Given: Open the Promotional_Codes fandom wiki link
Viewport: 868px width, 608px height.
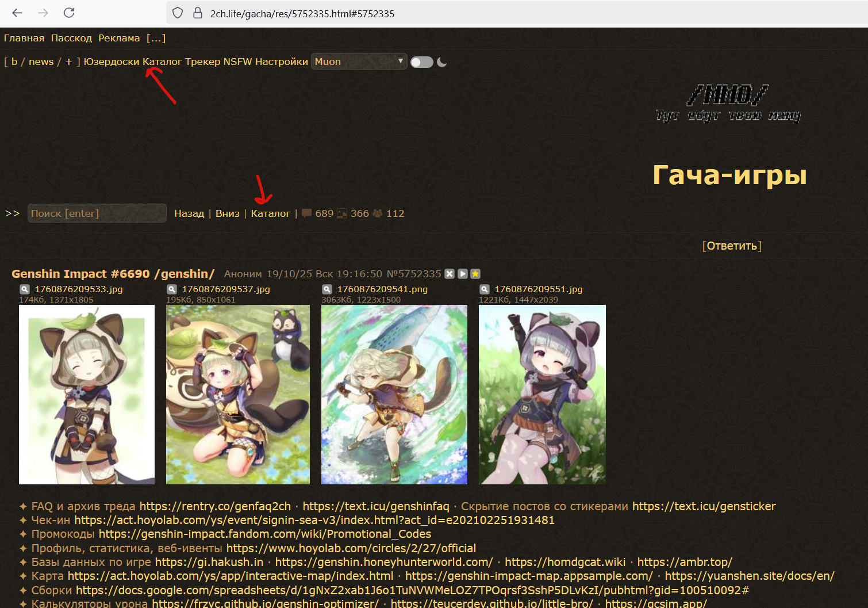Looking at the screenshot, I should pos(265,534).
